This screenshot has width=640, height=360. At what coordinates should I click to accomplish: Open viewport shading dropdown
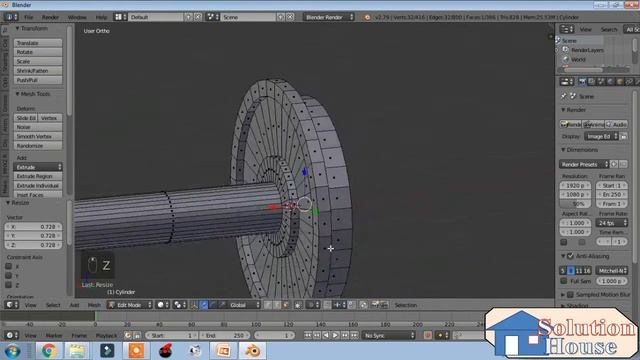(x=162, y=305)
